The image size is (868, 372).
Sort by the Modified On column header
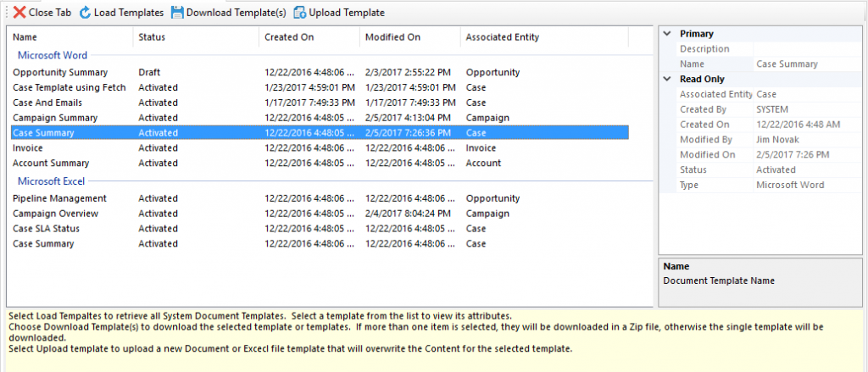point(409,37)
